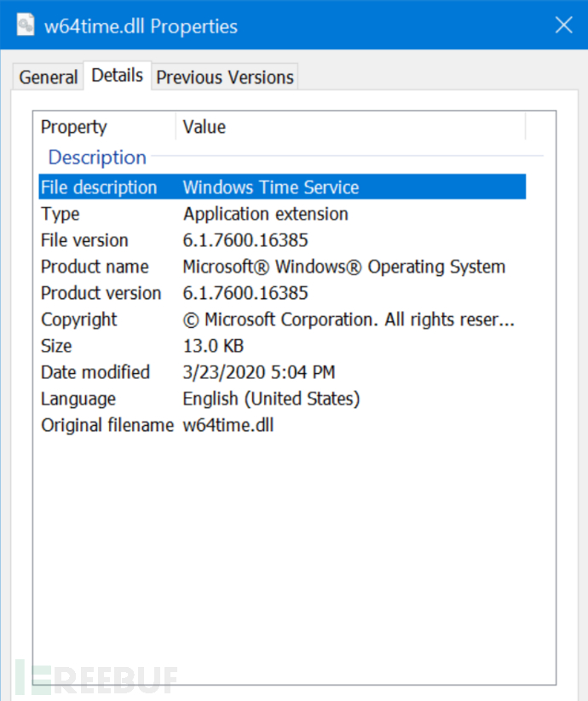The image size is (588, 701).
Task: Click the Product version value 6.1.7600.16385
Action: pyautogui.click(x=245, y=293)
